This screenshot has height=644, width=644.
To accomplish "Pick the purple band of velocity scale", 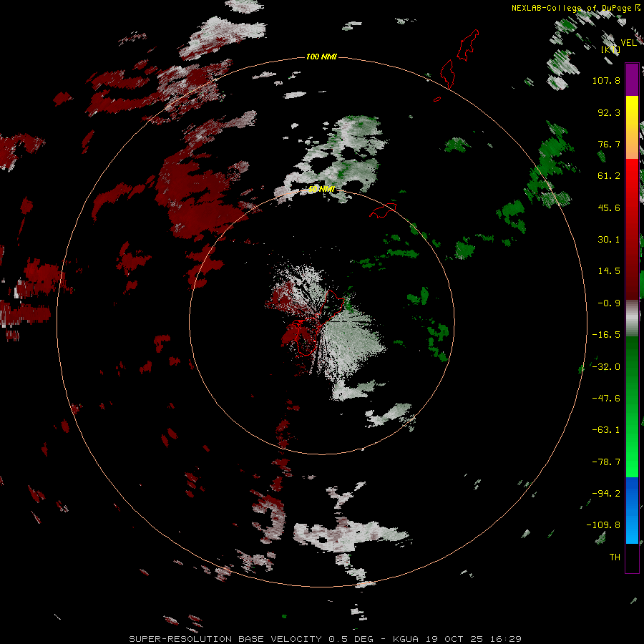I will click(632, 79).
